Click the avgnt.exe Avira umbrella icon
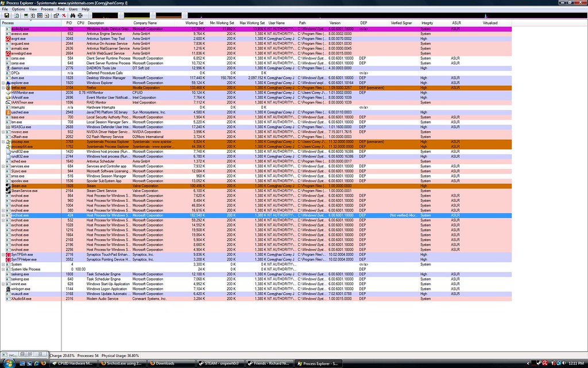Viewport: 588px width, 368px height. 8,39
